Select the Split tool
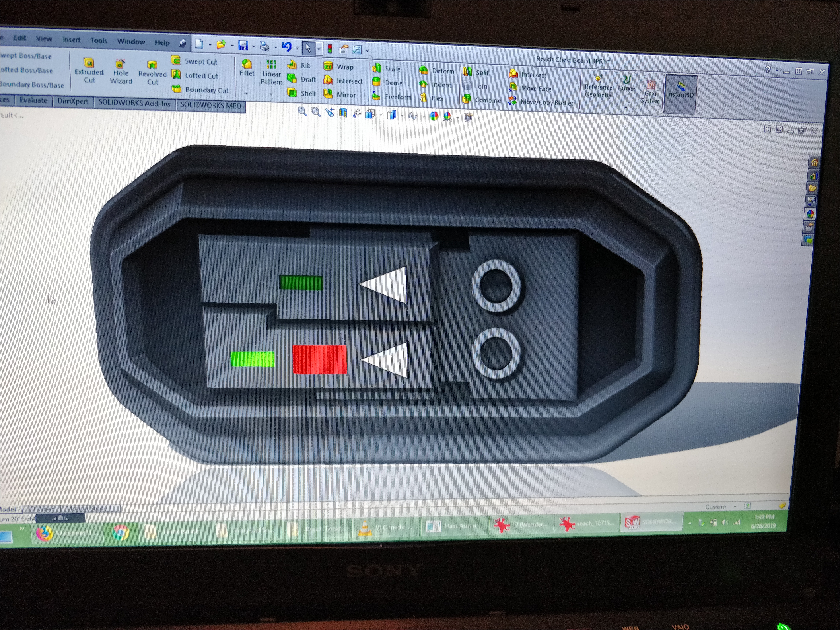 coord(476,72)
